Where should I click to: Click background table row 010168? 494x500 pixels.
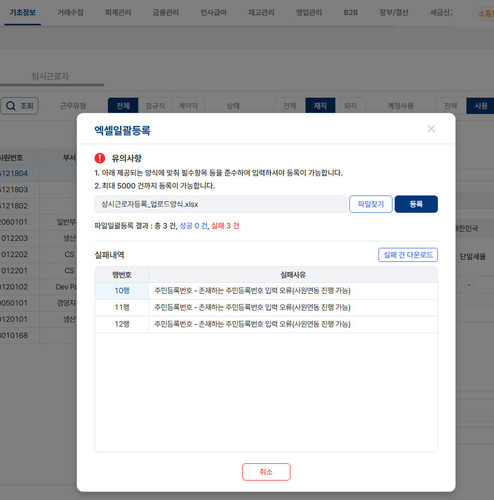pos(38,335)
